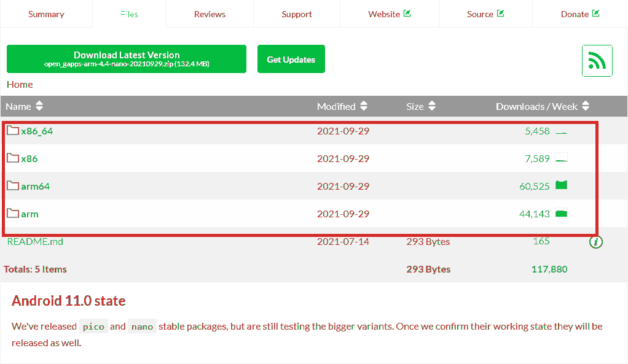628x364 pixels.
Task: Click the 117,880 total downloads value
Action: (x=549, y=269)
